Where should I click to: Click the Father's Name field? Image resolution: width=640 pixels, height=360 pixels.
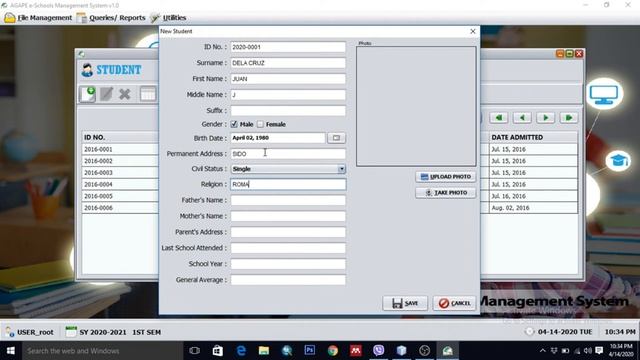click(x=288, y=200)
